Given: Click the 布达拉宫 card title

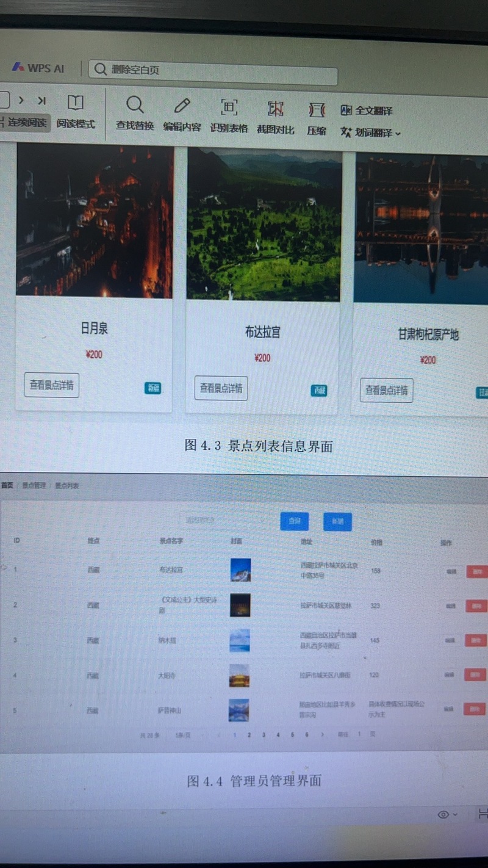Looking at the screenshot, I should (x=263, y=332).
